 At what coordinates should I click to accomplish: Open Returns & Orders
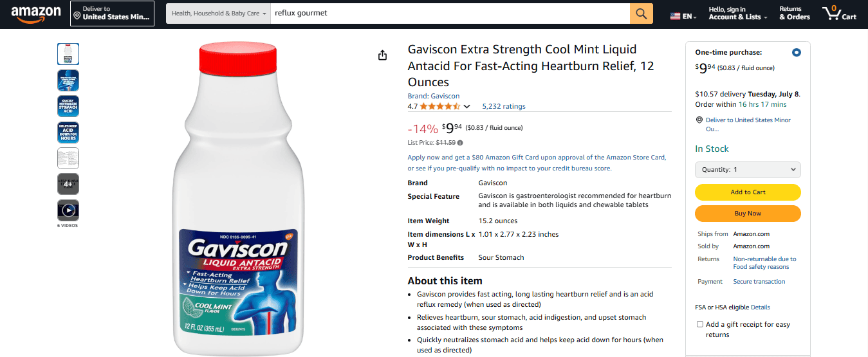pyautogui.click(x=795, y=14)
